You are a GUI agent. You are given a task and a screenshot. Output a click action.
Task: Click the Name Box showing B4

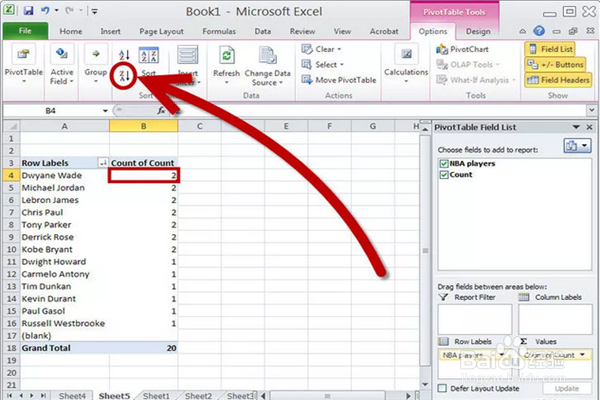(x=51, y=111)
